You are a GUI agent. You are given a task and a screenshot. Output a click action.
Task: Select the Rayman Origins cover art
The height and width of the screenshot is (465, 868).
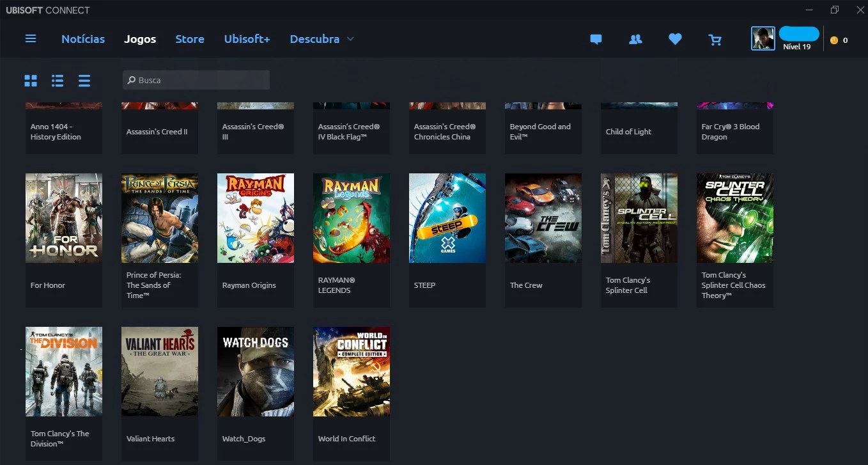click(x=256, y=218)
